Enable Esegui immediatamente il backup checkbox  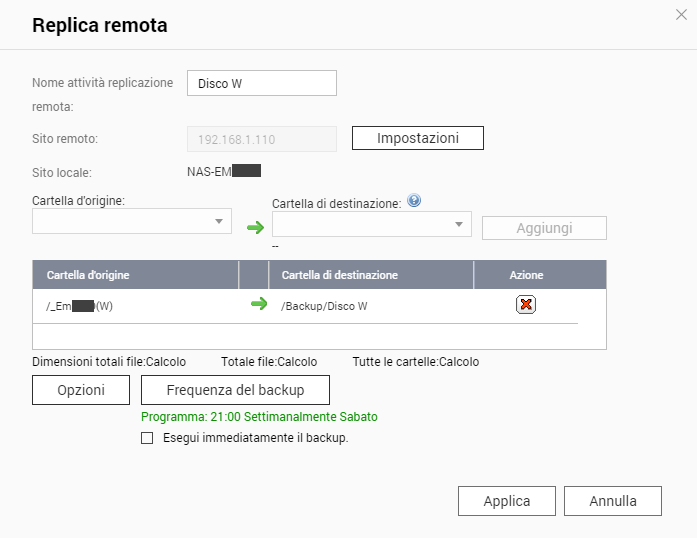point(148,438)
